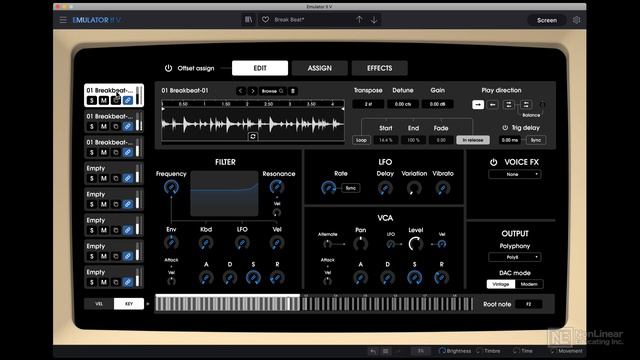The width and height of the screenshot is (640, 360).
Task: Delete the sample with trash icon
Action: point(293,91)
